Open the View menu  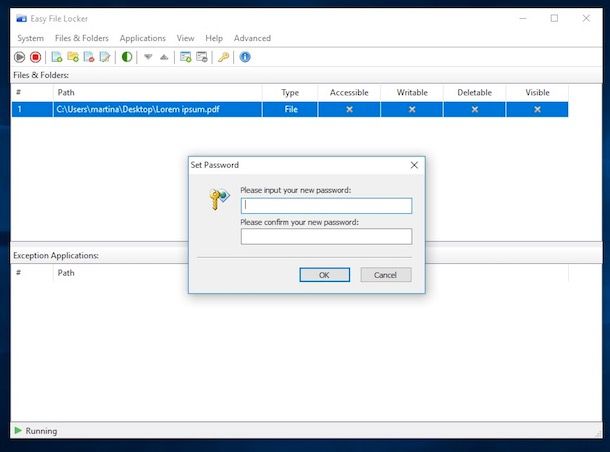[185, 38]
